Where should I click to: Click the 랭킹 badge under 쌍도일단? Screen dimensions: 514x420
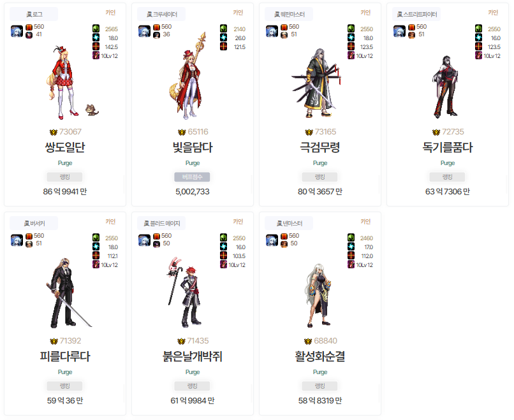click(x=64, y=177)
